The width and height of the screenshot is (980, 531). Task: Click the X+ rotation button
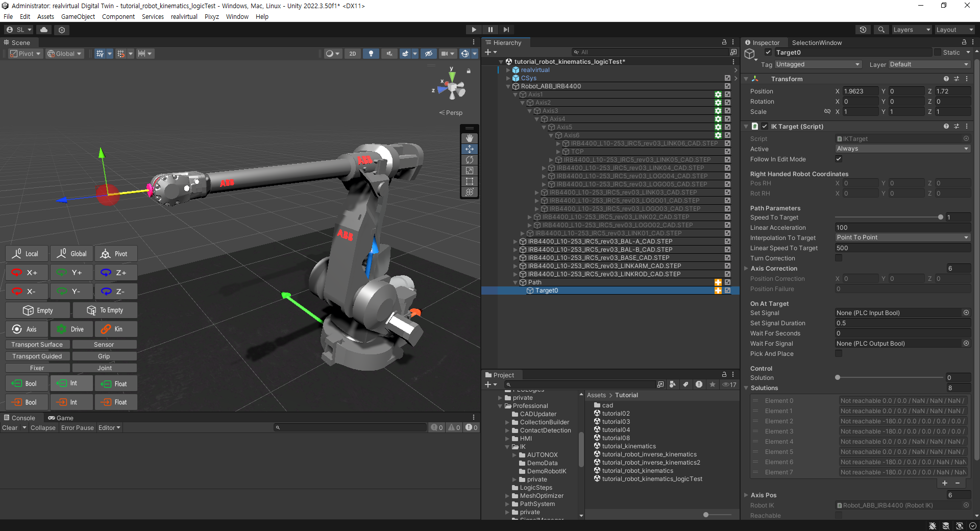pyautogui.click(x=27, y=273)
